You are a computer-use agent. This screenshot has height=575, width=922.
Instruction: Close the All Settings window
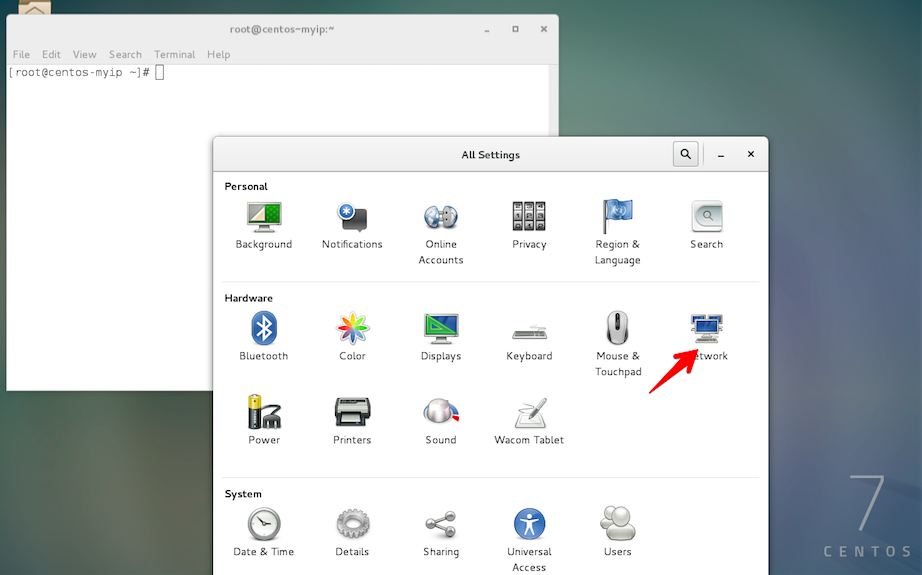[751, 154]
